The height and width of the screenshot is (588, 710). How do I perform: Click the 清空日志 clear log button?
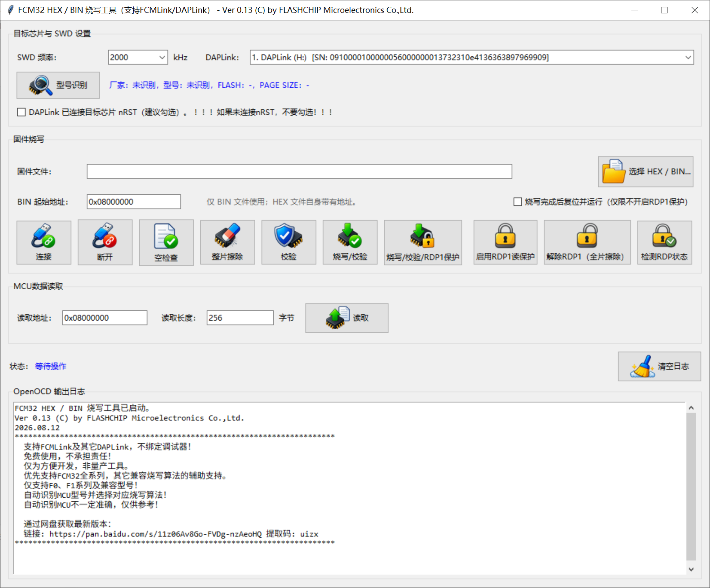click(659, 366)
